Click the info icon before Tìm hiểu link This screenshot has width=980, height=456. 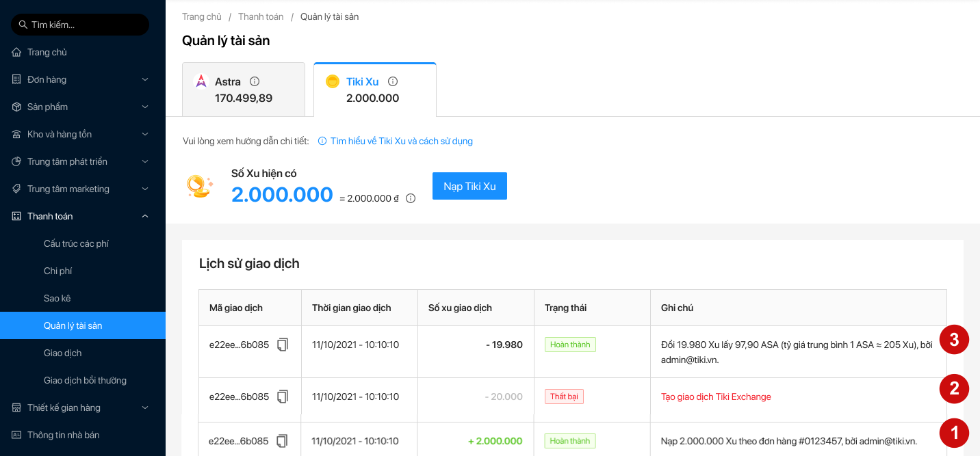coord(322,141)
